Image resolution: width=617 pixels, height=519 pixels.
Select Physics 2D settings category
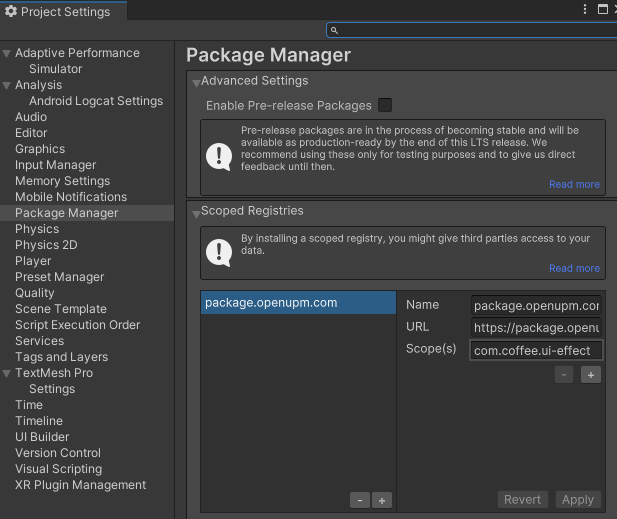click(46, 245)
